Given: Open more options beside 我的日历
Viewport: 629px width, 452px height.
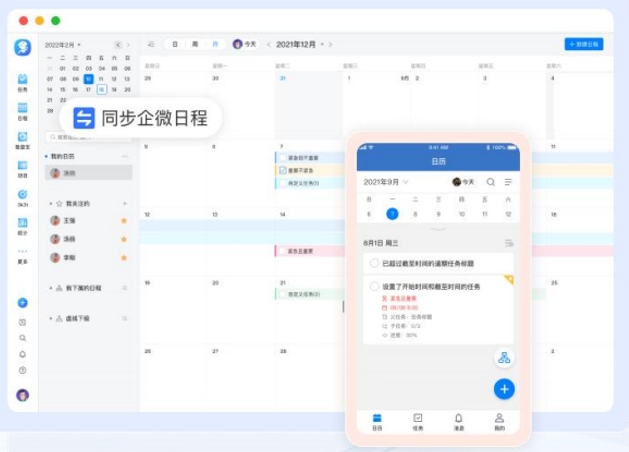Looking at the screenshot, I should point(125,156).
